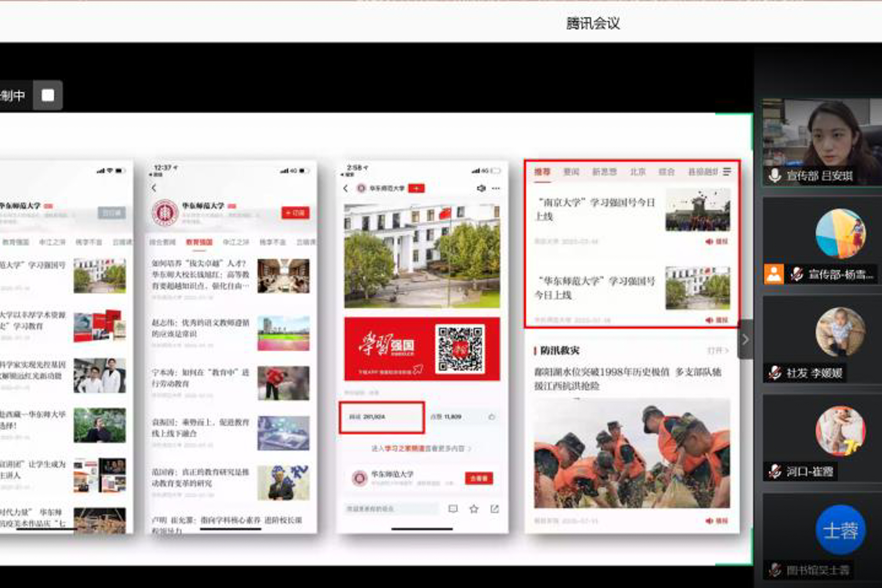Click the three-dots more icon on third phone

(x=496, y=188)
